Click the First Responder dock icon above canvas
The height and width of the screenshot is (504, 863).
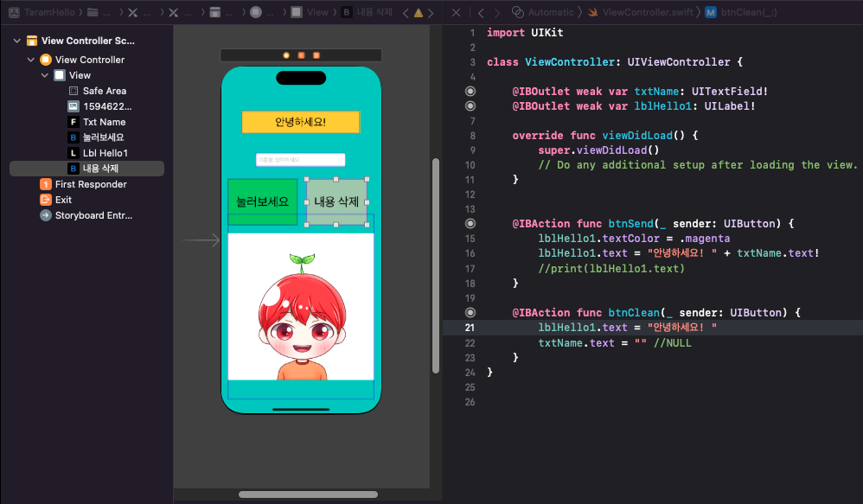click(x=301, y=55)
